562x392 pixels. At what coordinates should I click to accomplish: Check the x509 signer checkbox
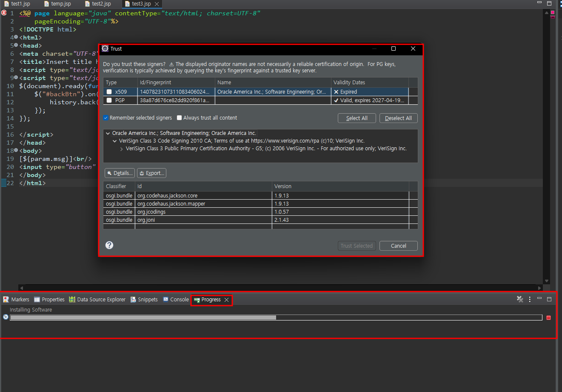(x=109, y=92)
